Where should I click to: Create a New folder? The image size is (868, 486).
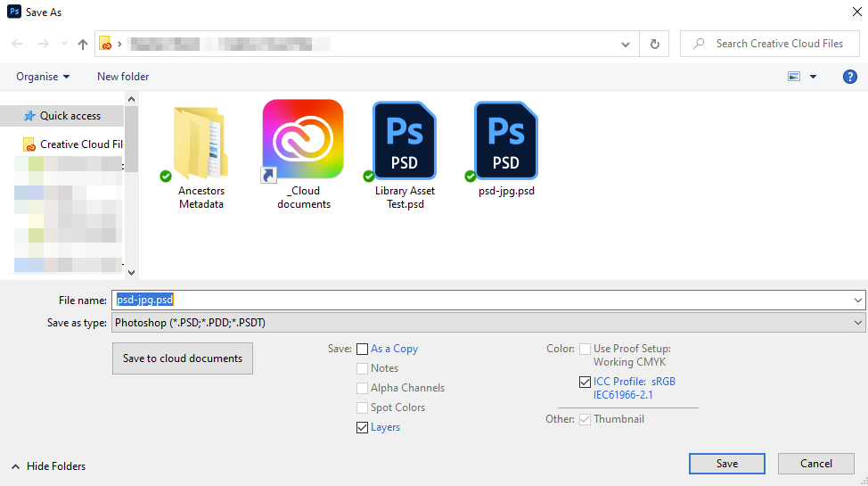pos(123,77)
